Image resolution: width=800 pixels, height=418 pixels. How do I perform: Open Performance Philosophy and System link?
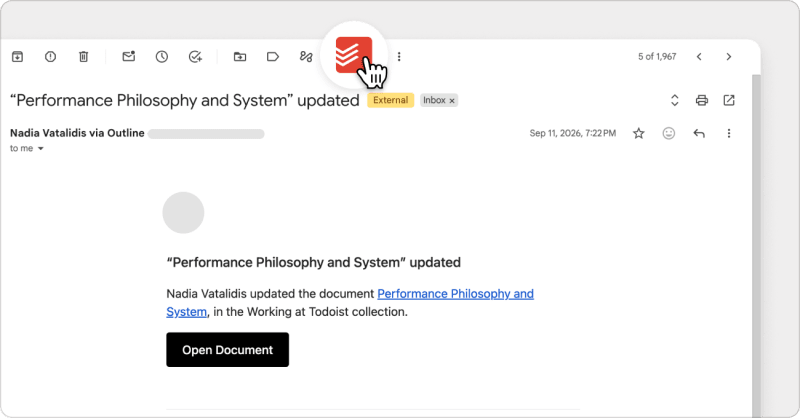(x=350, y=303)
